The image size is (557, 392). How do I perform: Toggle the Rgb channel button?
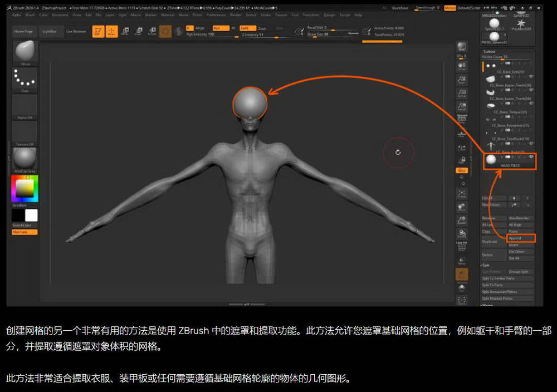click(221, 28)
